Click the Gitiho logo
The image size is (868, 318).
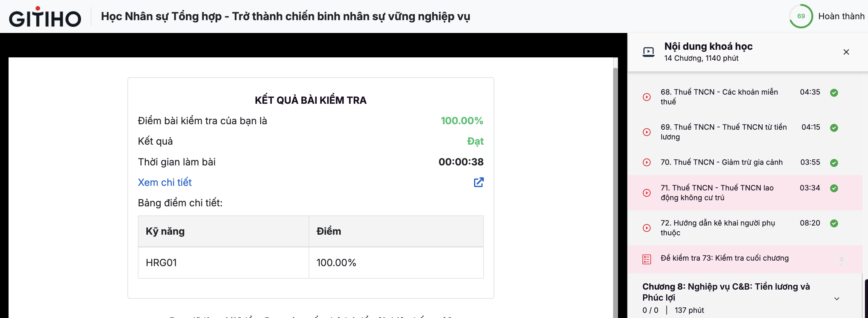(45, 17)
